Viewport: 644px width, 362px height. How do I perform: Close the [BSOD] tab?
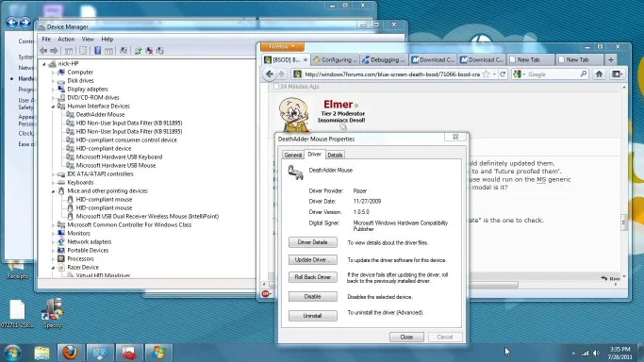pyautogui.click(x=305, y=60)
